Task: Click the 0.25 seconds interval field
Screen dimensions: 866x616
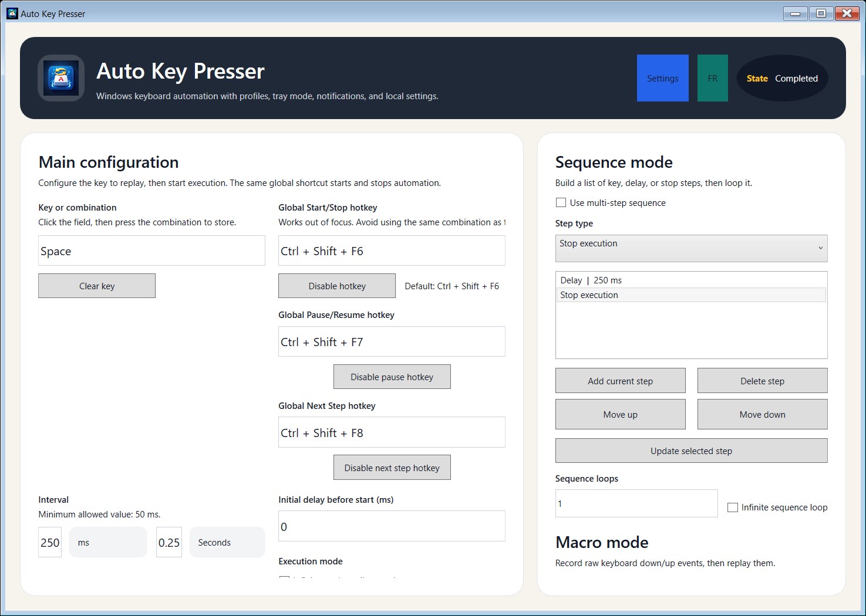Action: (x=169, y=542)
